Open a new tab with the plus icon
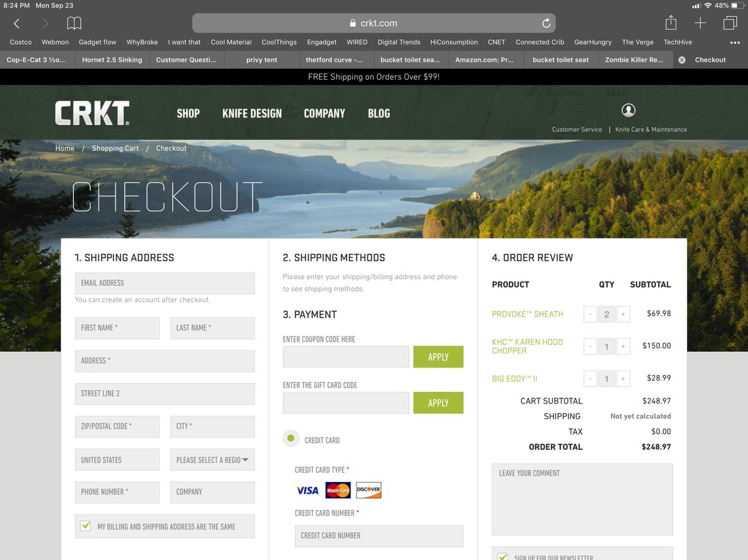 coord(700,24)
